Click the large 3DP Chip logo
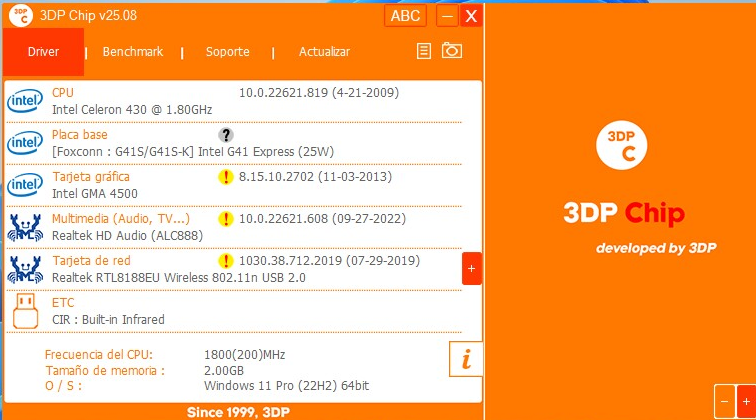This screenshot has height=420, width=756. (620, 146)
